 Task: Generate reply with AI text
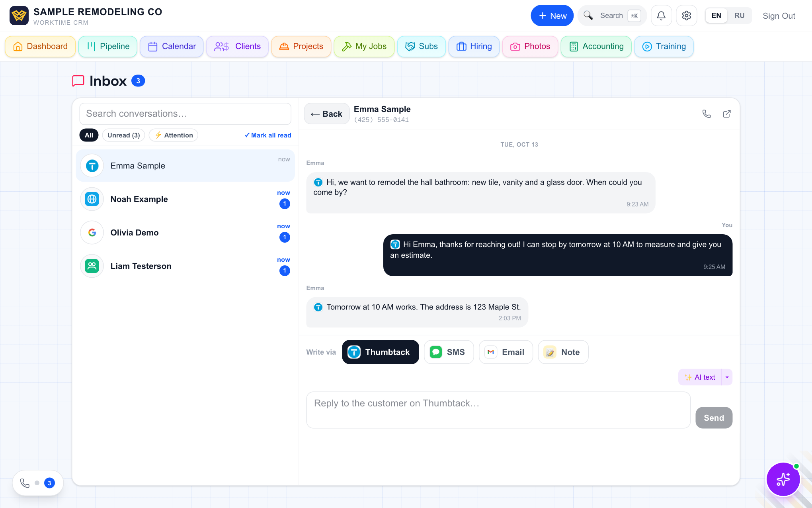click(700, 377)
